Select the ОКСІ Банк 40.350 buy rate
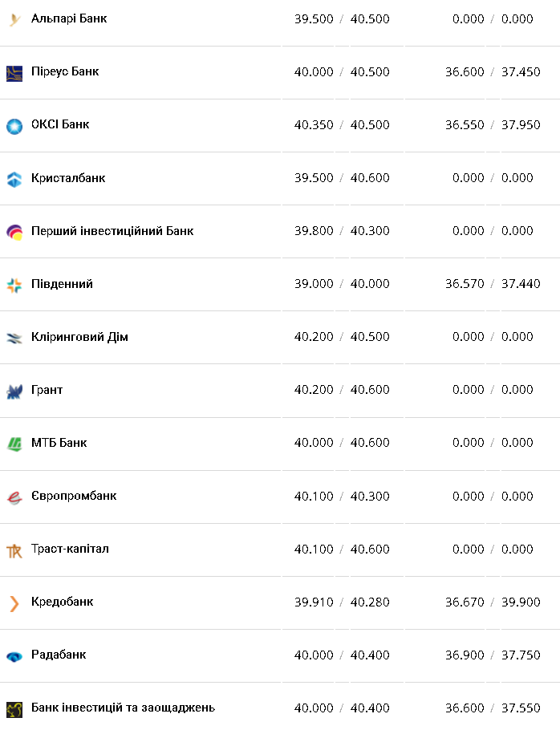The width and height of the screenshot is (560, 730). [x=314, y=125]
